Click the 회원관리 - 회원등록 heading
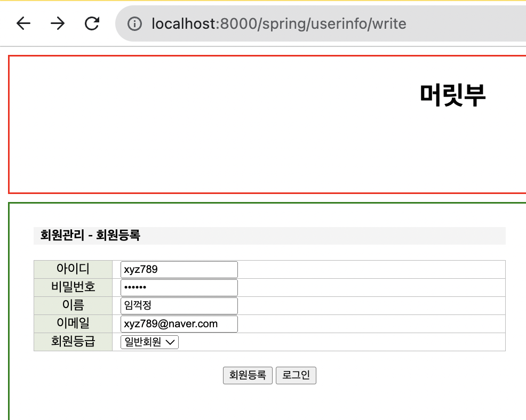526x420 pixels. pyautogui.click(x=90, y=235)
